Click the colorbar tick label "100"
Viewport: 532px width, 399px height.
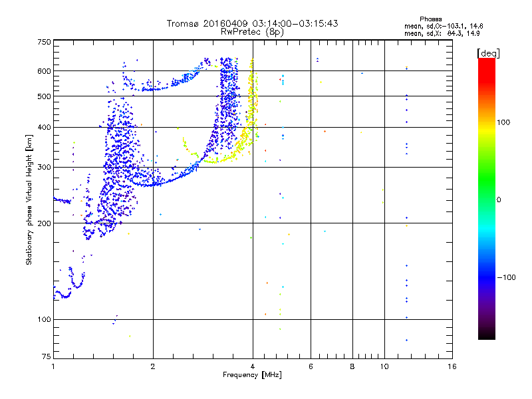click(x=503, y=122)
